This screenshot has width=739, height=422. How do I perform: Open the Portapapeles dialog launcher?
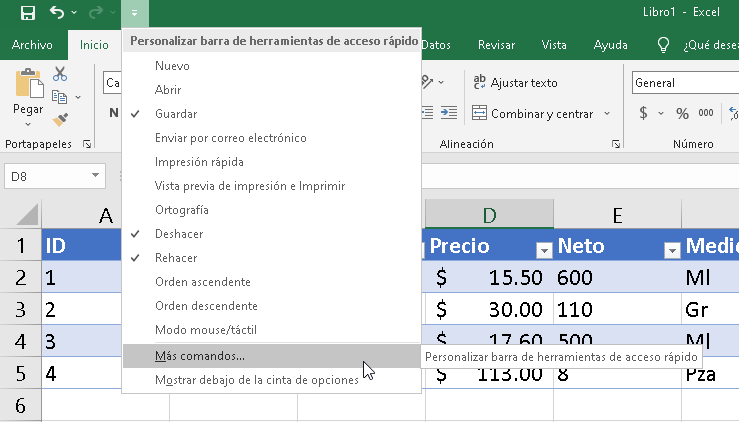point(87,144)
